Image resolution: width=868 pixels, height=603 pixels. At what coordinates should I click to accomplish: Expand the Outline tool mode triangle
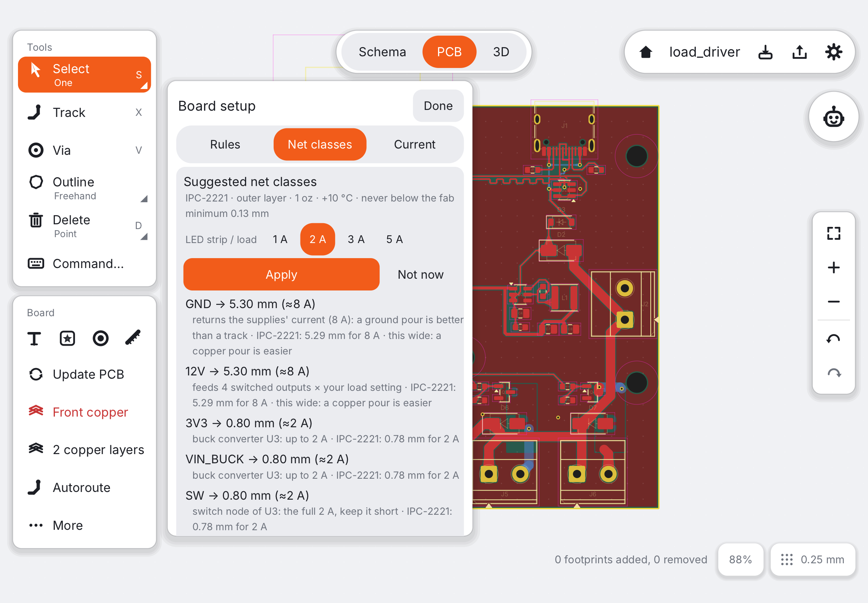[144, 199]
